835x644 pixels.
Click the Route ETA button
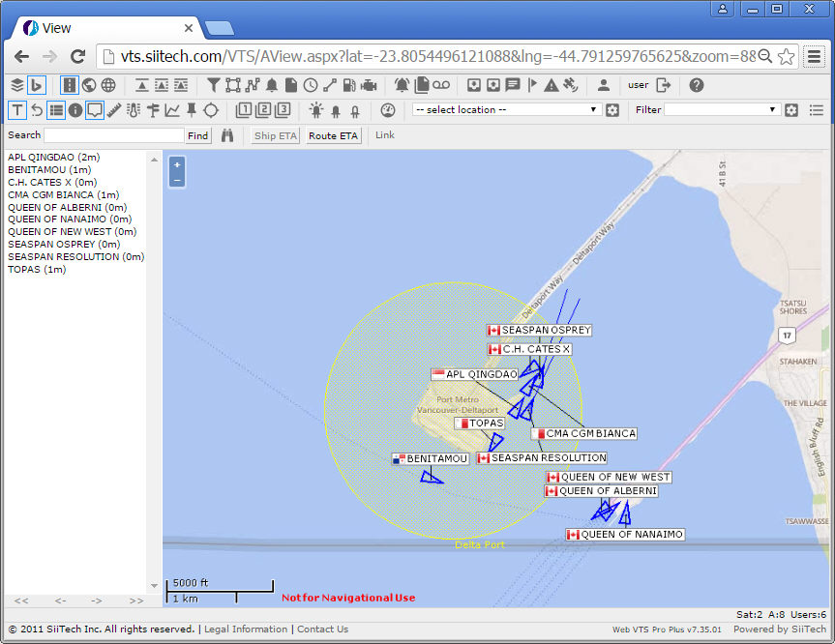coord(334,136)
